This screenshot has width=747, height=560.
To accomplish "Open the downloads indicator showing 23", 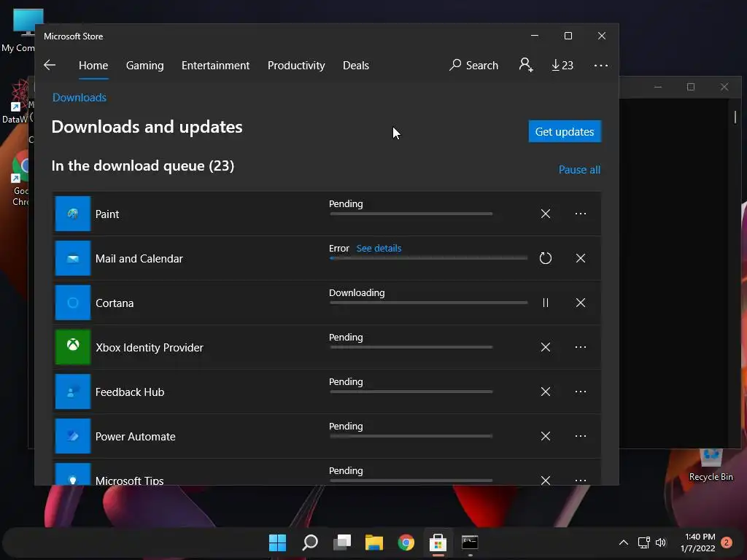I will tap(562, 65).
